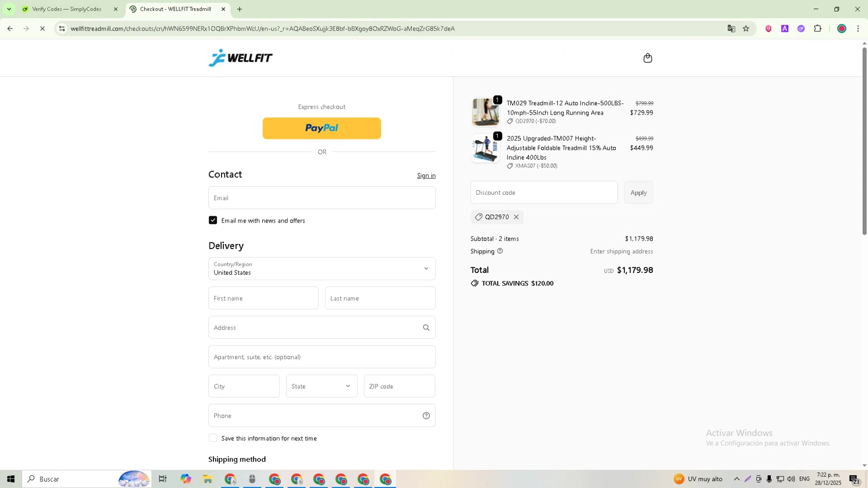The image size is (868, 488).
Task: Click the Sign in link
Action: 426,176
